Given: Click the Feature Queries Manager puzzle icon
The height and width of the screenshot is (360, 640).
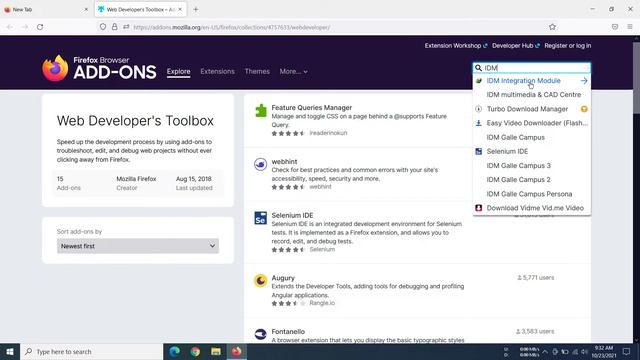Looking at the screenshot, I should 260,111.
